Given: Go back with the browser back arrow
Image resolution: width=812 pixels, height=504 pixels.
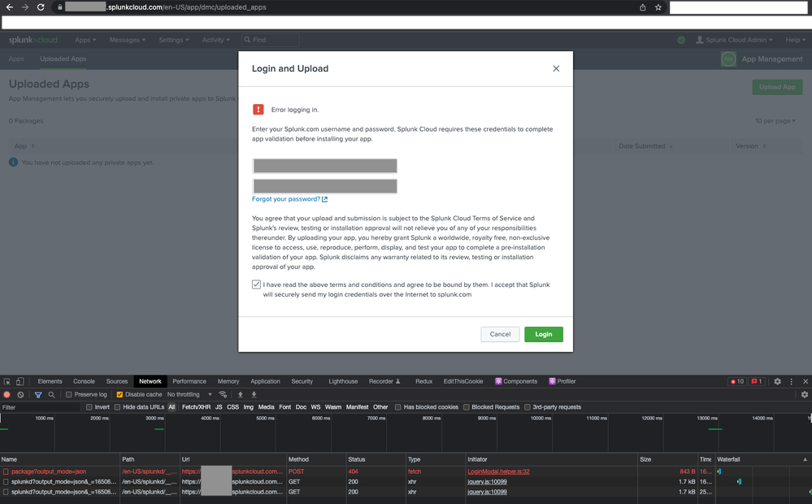Looking at the screenshot, I should (9, 7).
